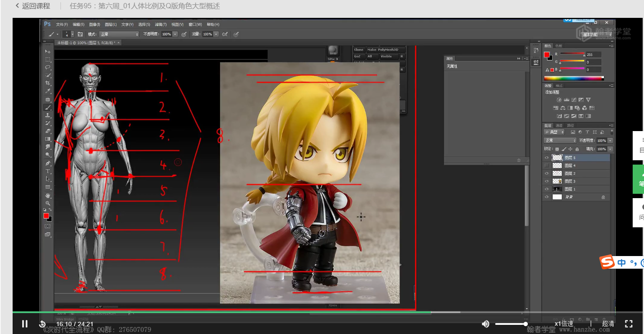Select the Path Selection tool
The height and width of the screenshot is (334, 644).
(x=48, y=179)
